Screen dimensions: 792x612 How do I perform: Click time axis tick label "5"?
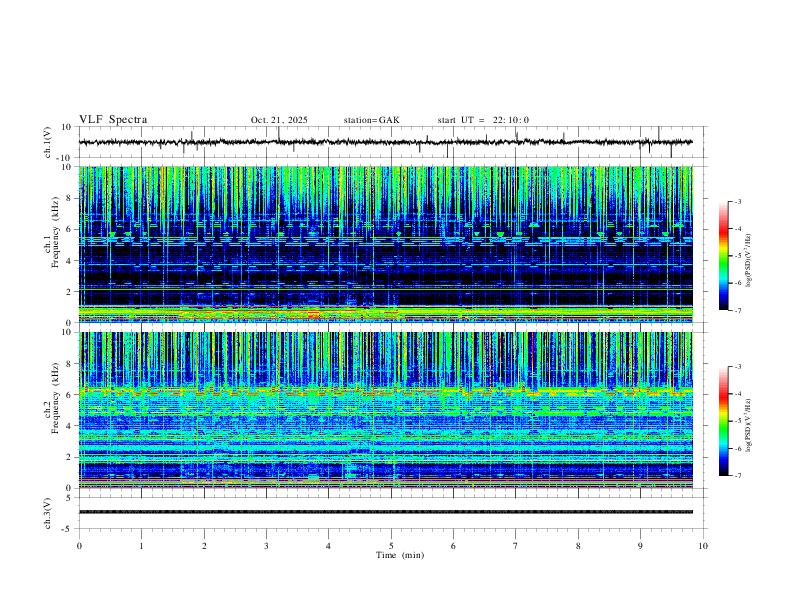click(x=391, y=546)
